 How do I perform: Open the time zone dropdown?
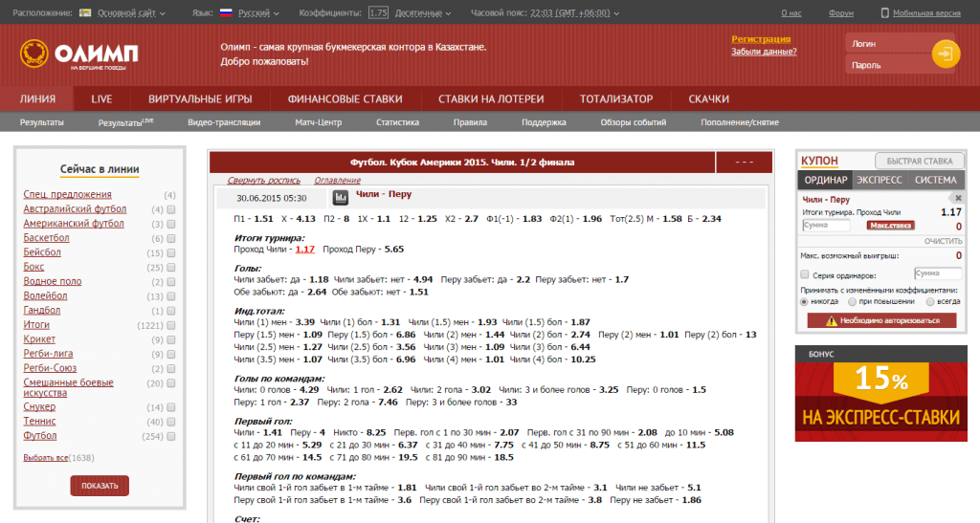click(575, 12)
